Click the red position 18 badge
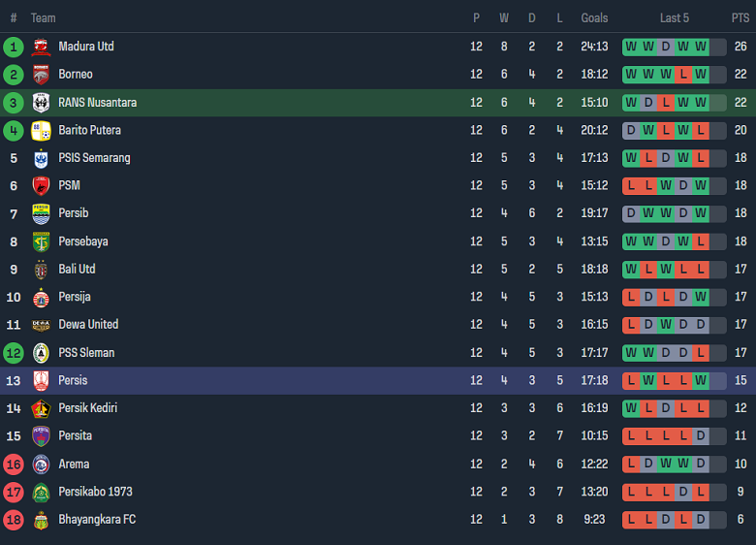 14,521
